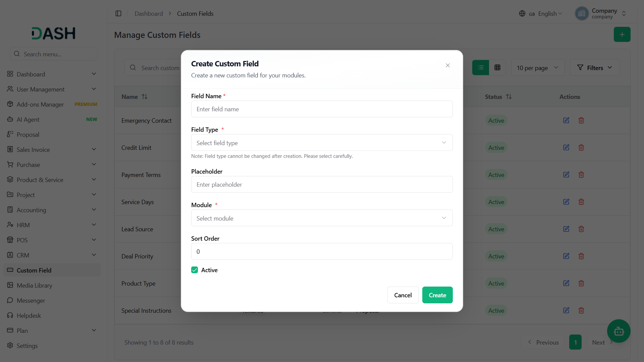
Task: Delete the Payment Terms row
Action: click(581, 175)
